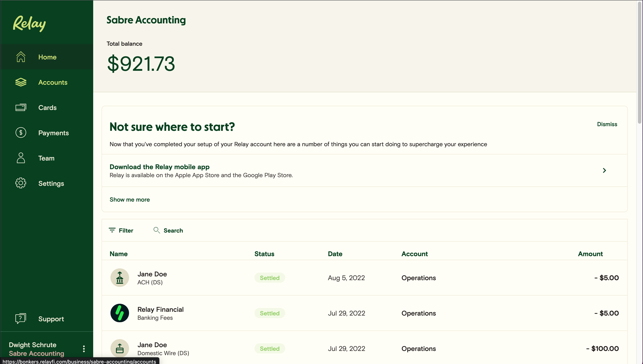Click the - $5.00 amount for ACH row
643x364 pixels.
click(607, 278)
